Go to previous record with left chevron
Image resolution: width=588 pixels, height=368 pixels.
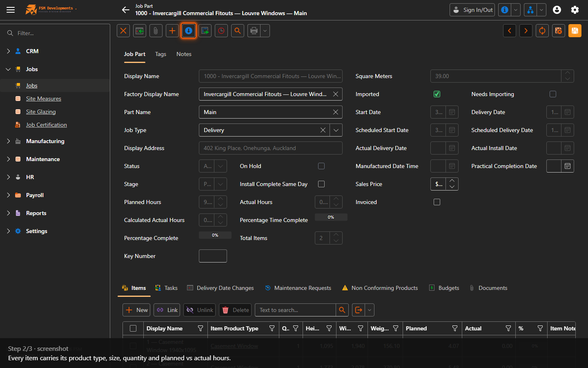510,31
